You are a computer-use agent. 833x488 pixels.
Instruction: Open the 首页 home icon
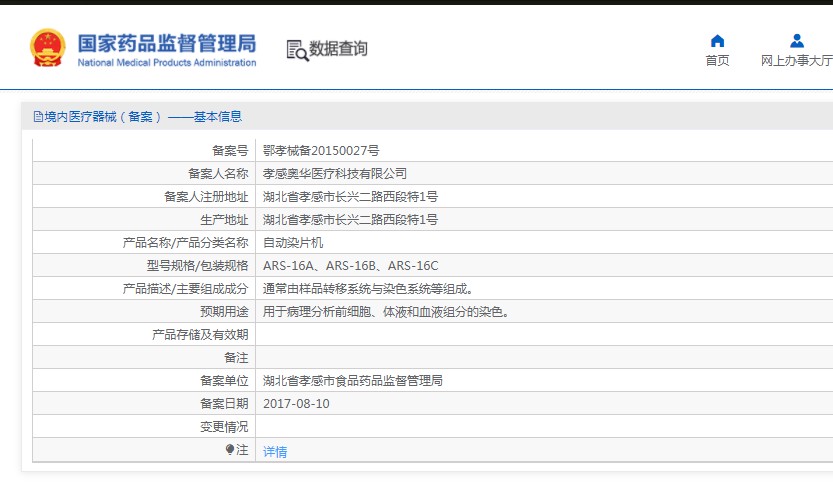coord(717,41)
